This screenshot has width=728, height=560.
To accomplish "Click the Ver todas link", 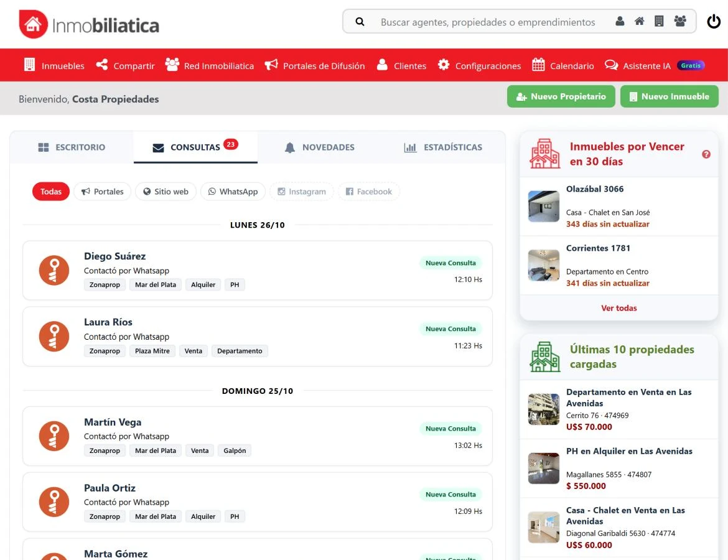I will [619, 308].
